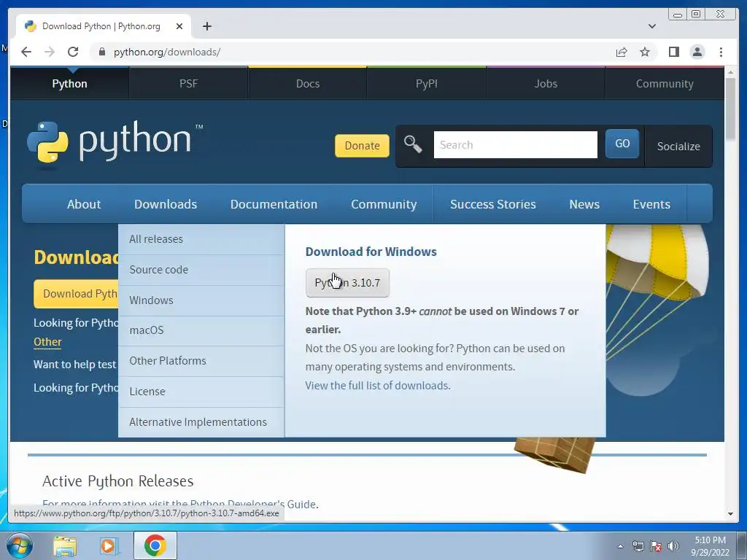Select Source code submenu entry
This screenshot has height=560, width=747.
click(x=201, y=270)
